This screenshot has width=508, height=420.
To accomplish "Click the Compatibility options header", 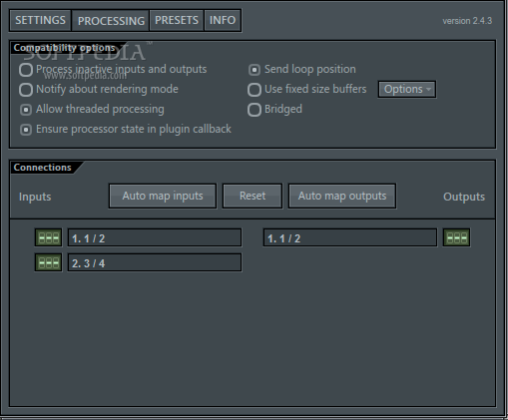I will 64,48.
